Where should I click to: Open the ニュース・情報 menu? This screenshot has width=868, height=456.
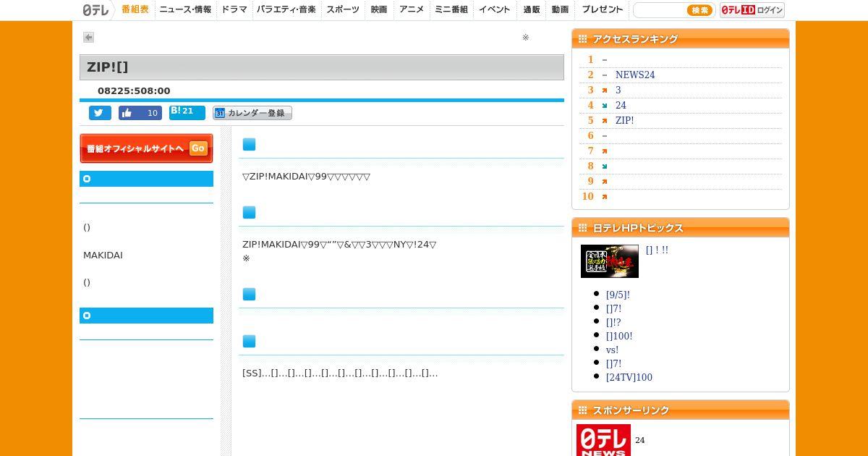click(x=185, y=10)
